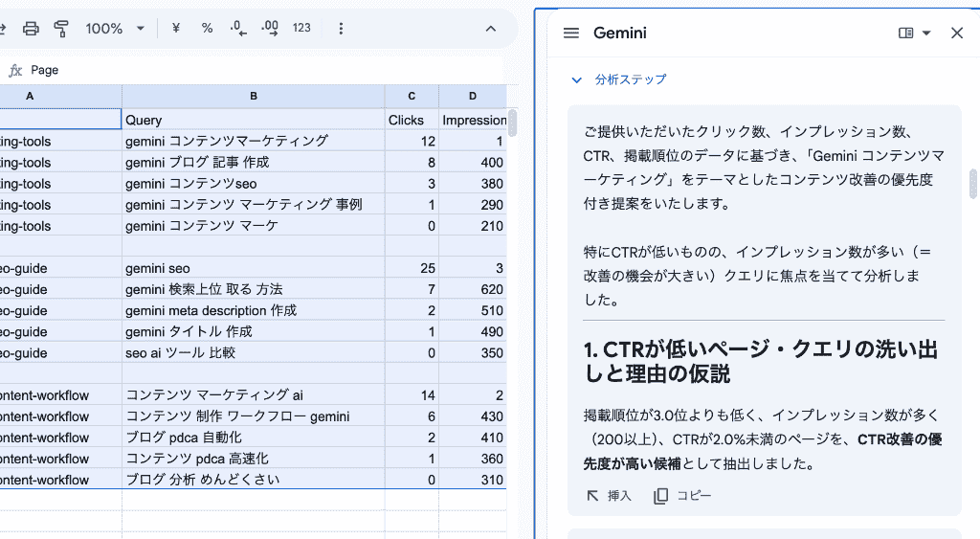This screenshot has height=539, width=980.
Task: Apply percent number format
Action: 207,29
